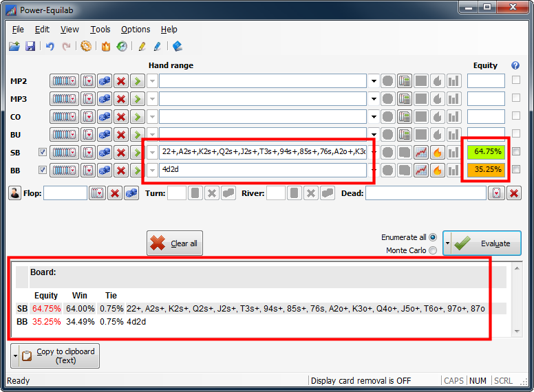The image size is (534, 392).
Task: Uncheck the BB player checkbox
Action: tap(42, 169)
